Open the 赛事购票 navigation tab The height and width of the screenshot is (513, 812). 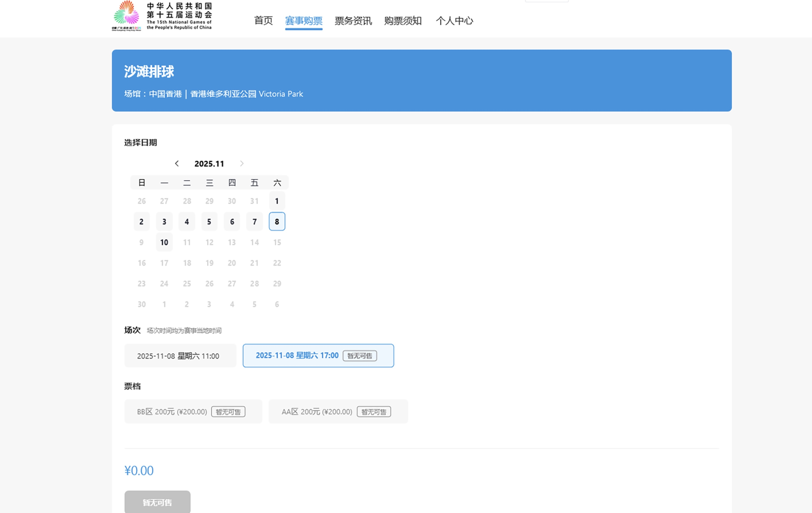pos(304,21)
